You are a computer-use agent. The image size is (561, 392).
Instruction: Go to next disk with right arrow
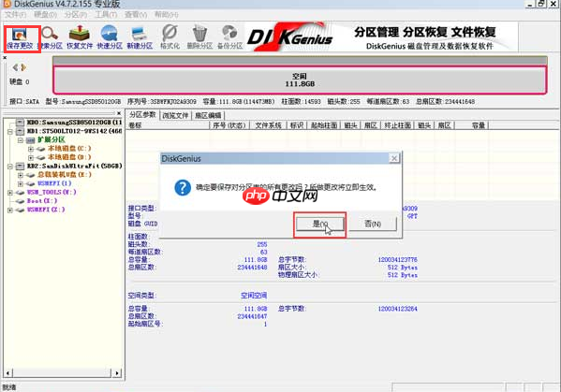23,67
